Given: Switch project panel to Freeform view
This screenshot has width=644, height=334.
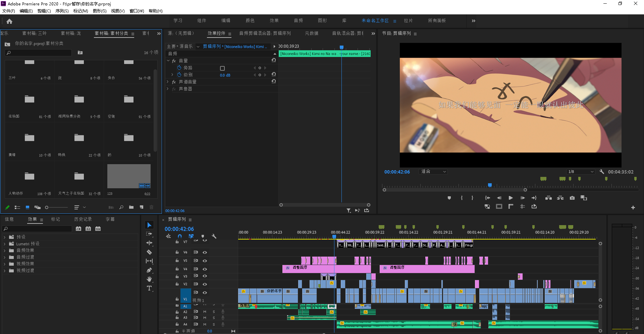Looking at the screenshot, I should coord(37,207).
